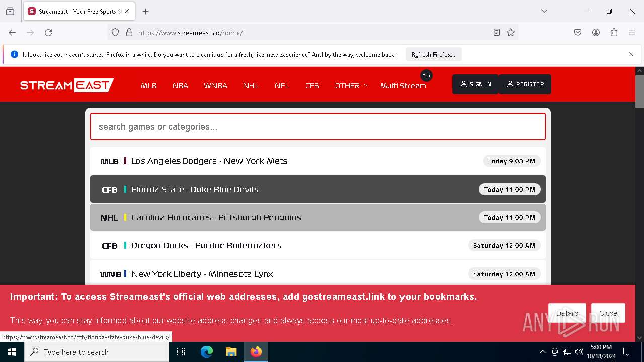Go forward with the forward arrow
The width and height of the screenshot is (644, 362).
point(30,33)
